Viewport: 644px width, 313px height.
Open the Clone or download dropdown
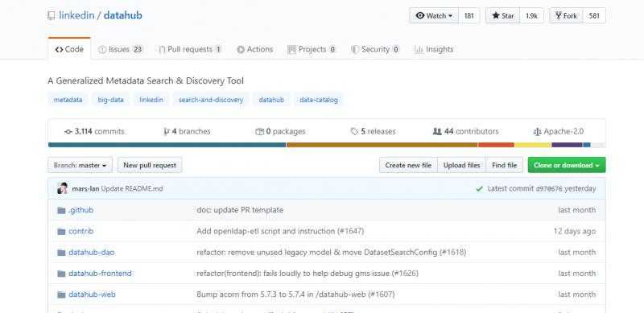point(567,165)
